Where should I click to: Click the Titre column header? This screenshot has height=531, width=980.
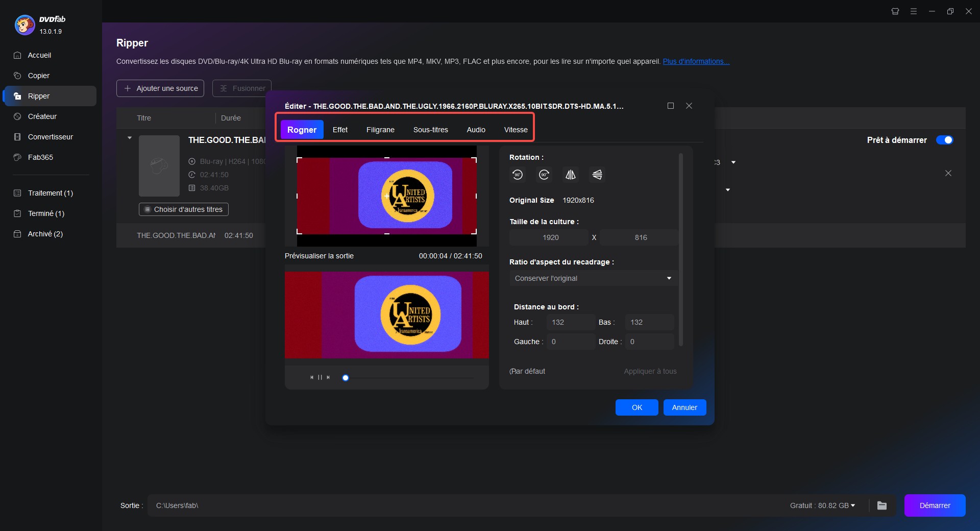(x=144, y=118)
